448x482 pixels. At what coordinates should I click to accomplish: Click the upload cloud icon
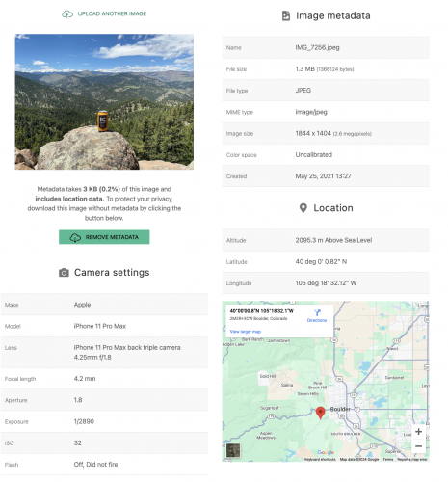click(x=67, y=14)
